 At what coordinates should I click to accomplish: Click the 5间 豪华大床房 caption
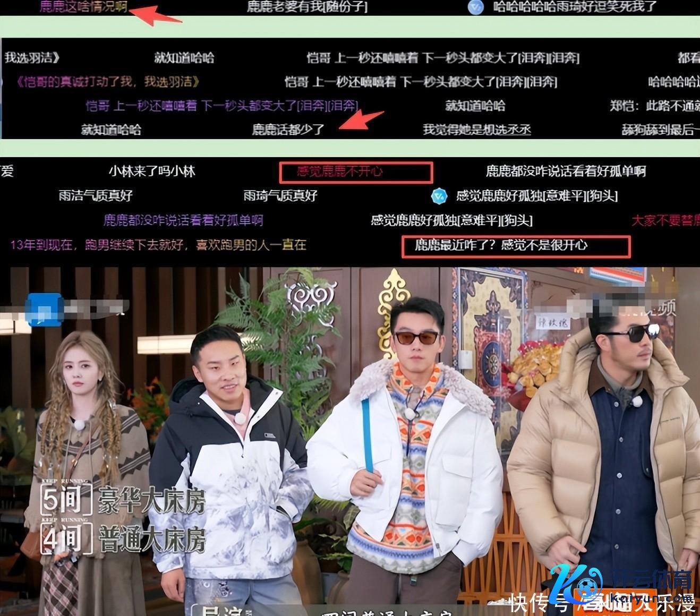pos(123,500)
